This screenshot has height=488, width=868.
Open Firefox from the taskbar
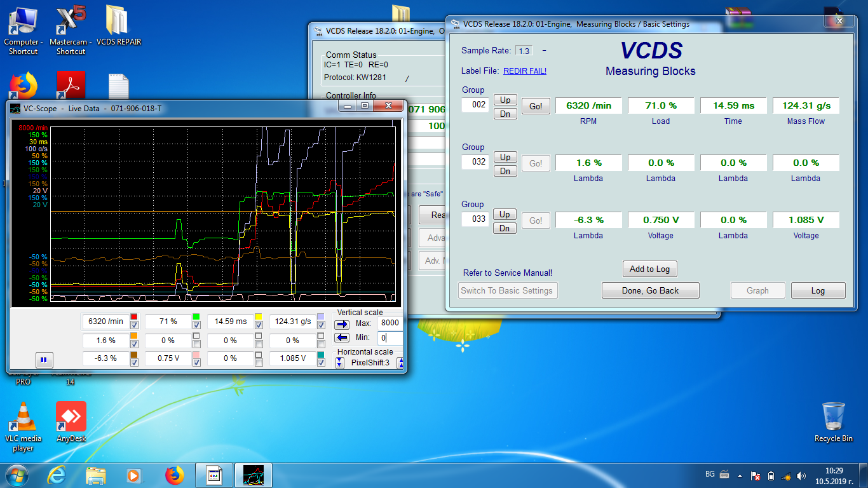tap(174, 475)
